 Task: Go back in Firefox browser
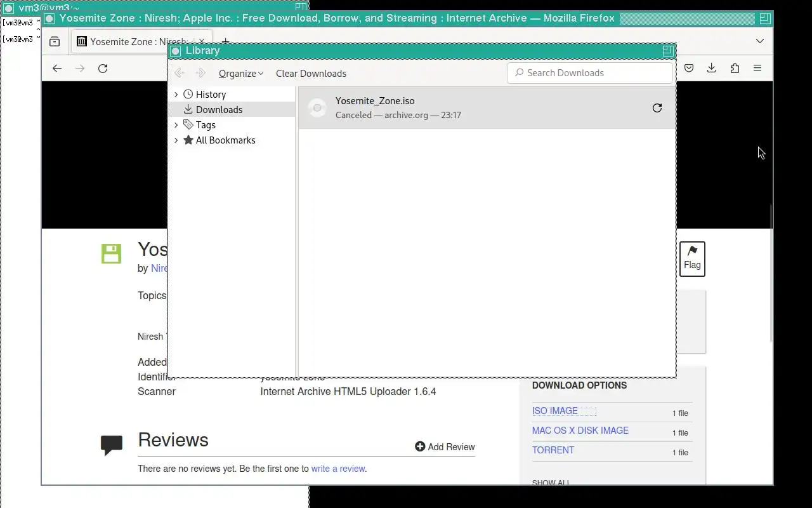tap(57, 68)
